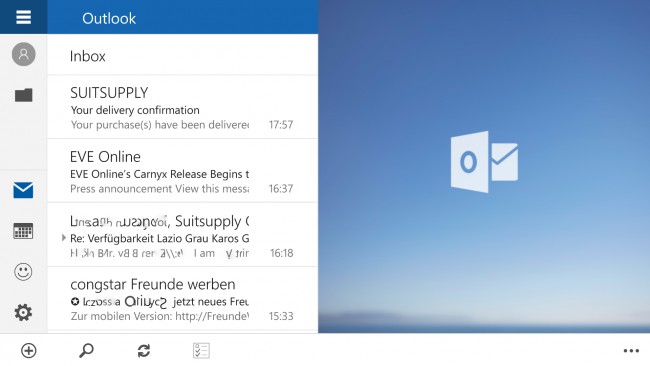Image resolution: width=650 pixels, height=366 pixels.
Task: Compose new mail with plus icon
Action: coord(29,351)
